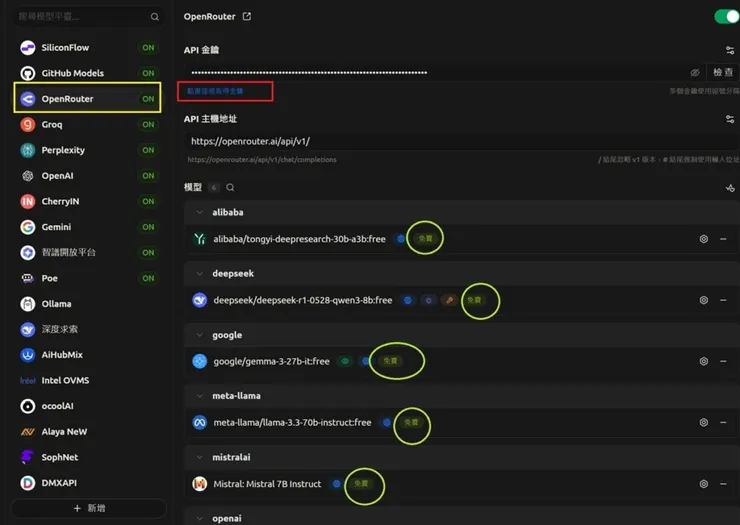The width and height of the screenshot is (740, 525).
Task: Select the Poe provider in sidebar
Action: pyautogui.click(x=88, y=279)
